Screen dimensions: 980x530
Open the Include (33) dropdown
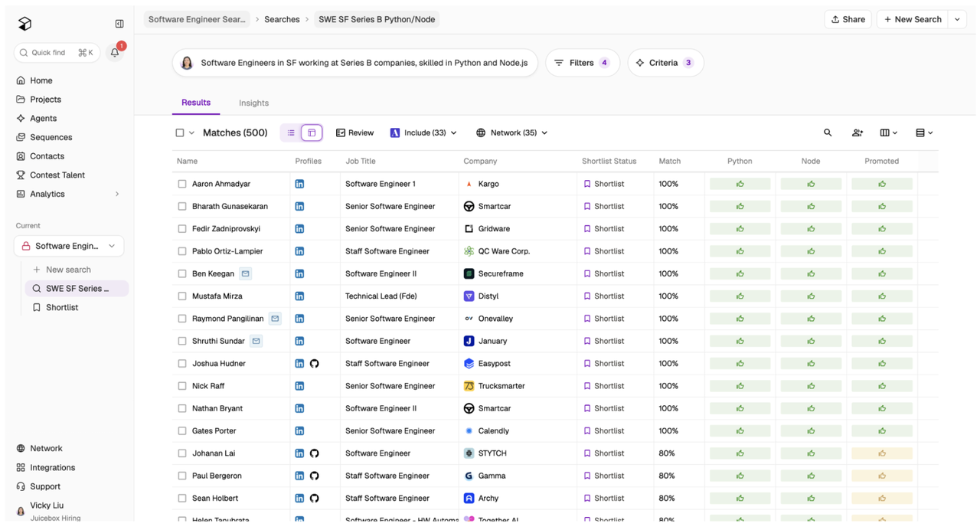[423, 132]
